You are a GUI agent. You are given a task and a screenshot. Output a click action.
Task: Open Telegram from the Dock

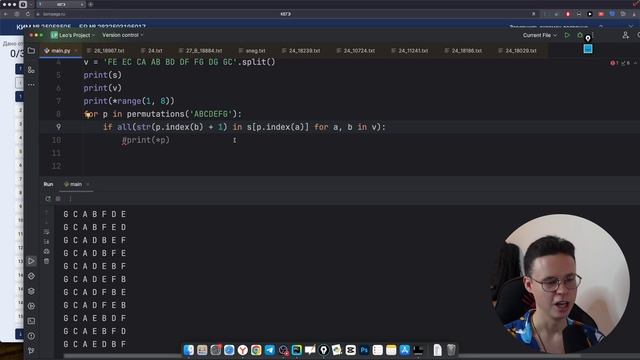(270, 350)
